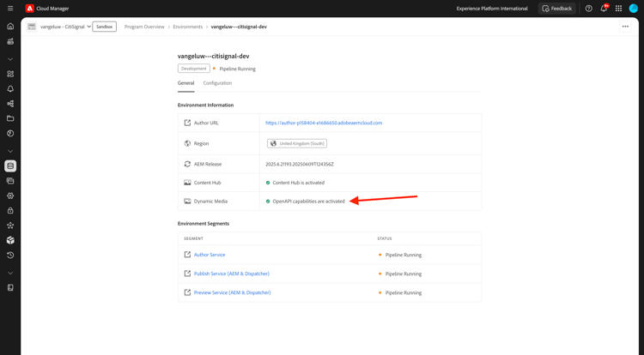Screen dimensions: 644x355
Task: Click the user profile avatar
Action: click(634, 9)
